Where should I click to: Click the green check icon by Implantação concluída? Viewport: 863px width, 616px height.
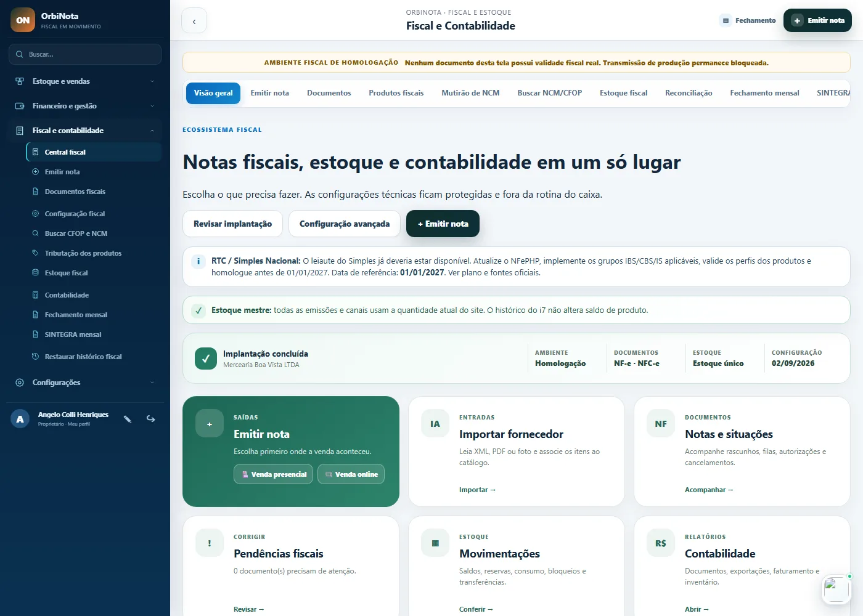tap(206, 359)
